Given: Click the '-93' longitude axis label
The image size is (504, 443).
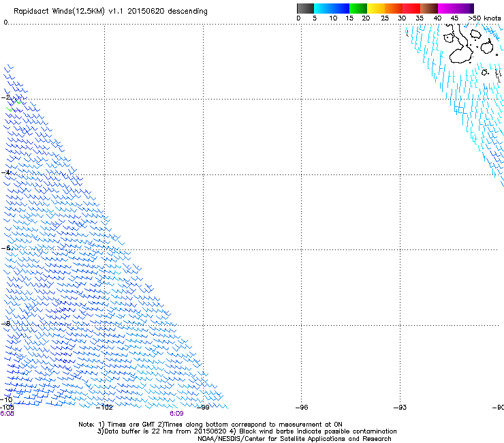Looking at the screenshot, I should 400,408.
